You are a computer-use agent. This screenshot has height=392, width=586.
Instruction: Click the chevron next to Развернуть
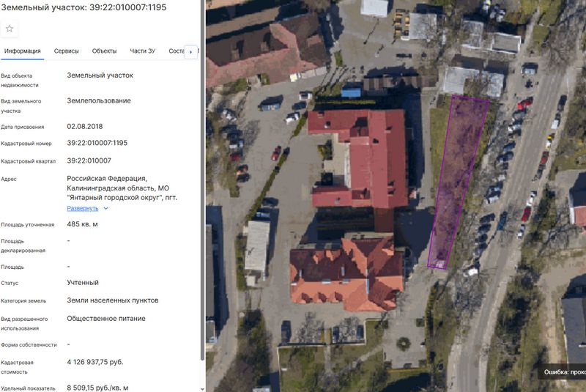click(106, 209)
